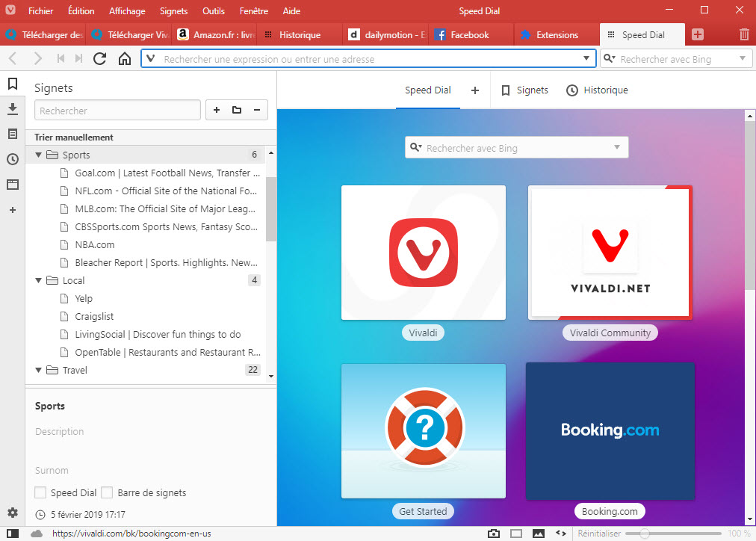The height and width of the screenshot is (541, 756).
Task: Open Vivaldi settings gear icon
Action: pos(13,513)
